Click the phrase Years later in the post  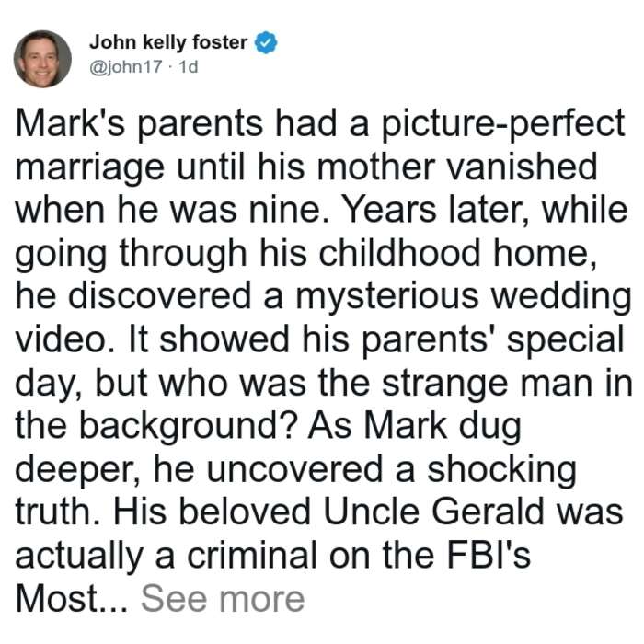coord(435,211)
